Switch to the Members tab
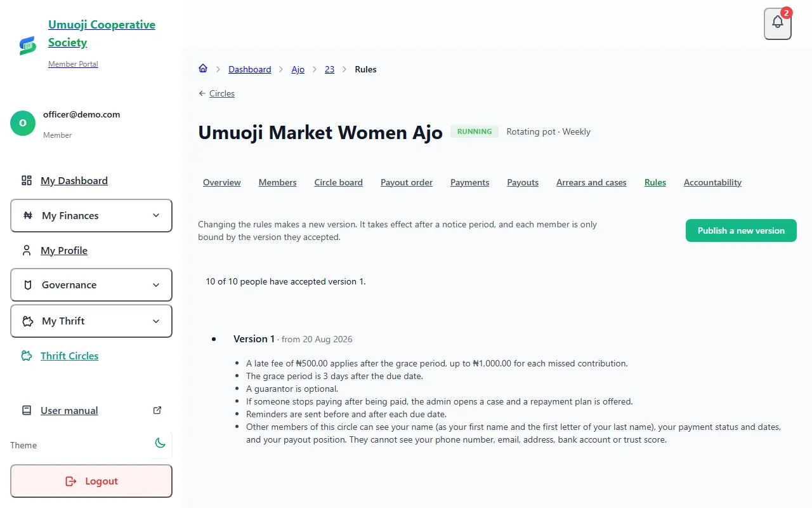Viewport: 812px width, 508px height. pyautogui.click(x=278, y=182)
